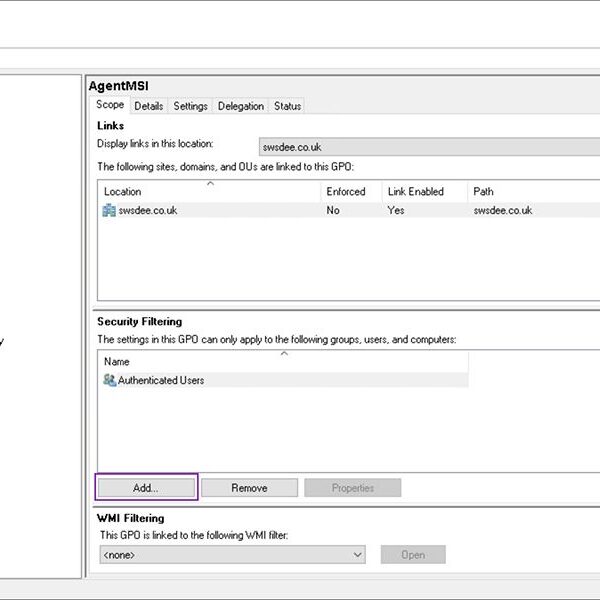The image size is (600, 600).
Task: Open the display links location dropdown
Action: 428,147
